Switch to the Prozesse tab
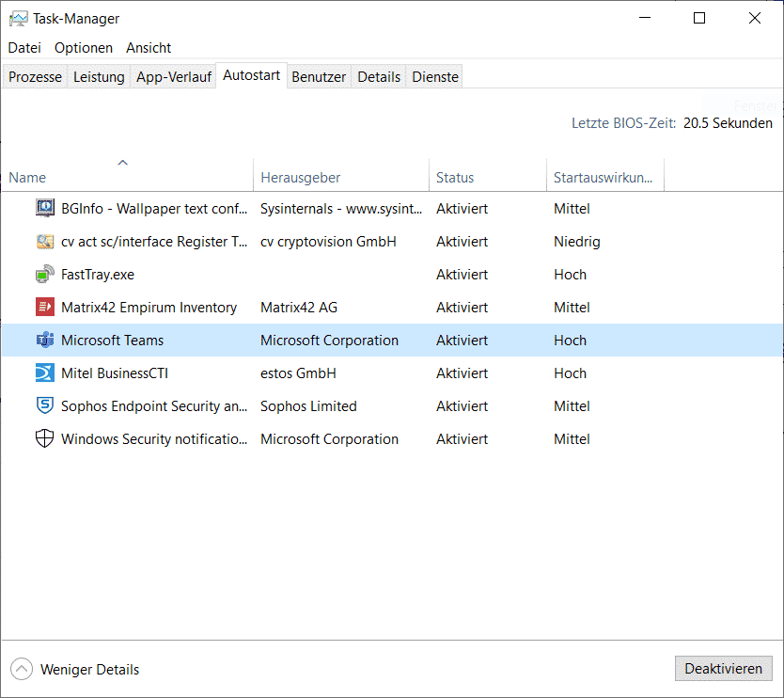 pos(35,77)
